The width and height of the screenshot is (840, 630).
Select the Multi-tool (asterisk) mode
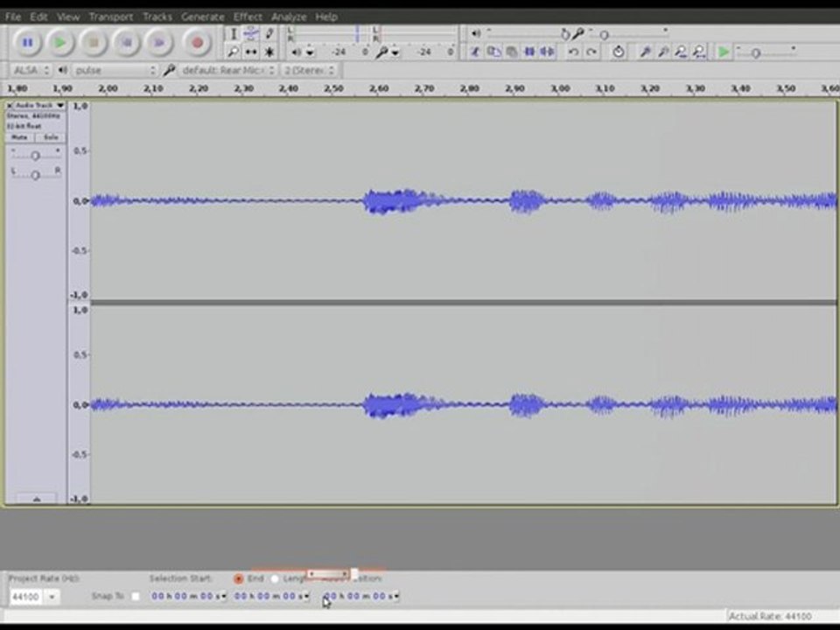pos(269,52)
